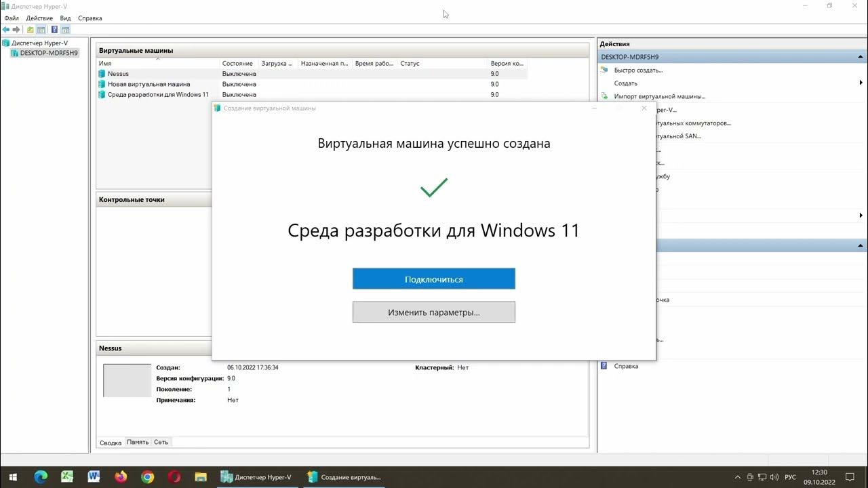Sort by the Время рабо... column header
Image resolution: width=868 pixels, height=488 pixels.
click(375, 63)
